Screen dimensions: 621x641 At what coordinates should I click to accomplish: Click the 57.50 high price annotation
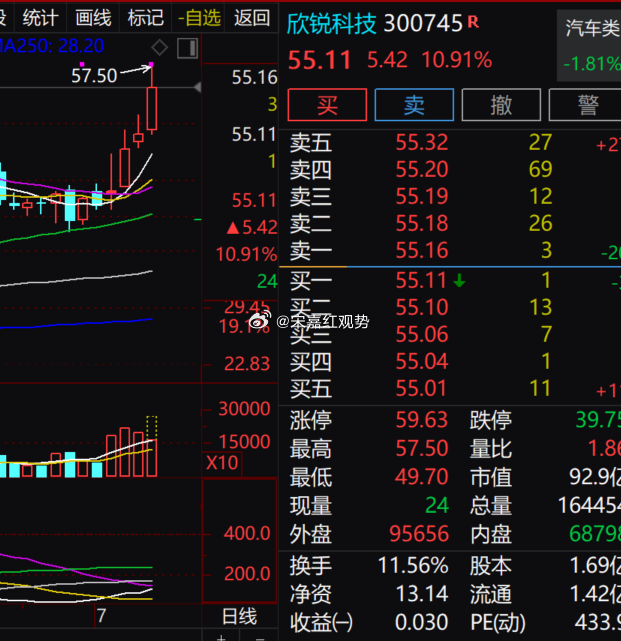pyautogui.click(x=94, y=76)
